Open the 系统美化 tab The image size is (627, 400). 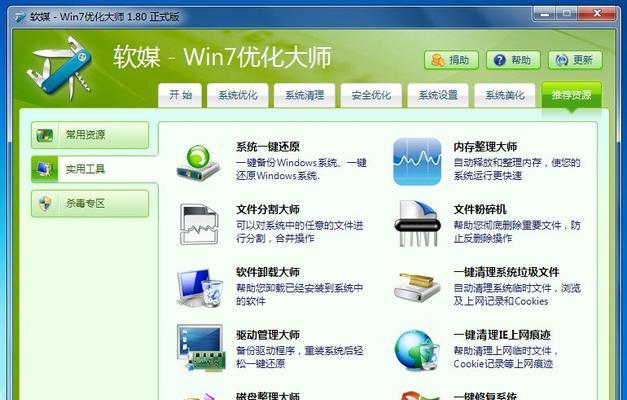point(505,95)
